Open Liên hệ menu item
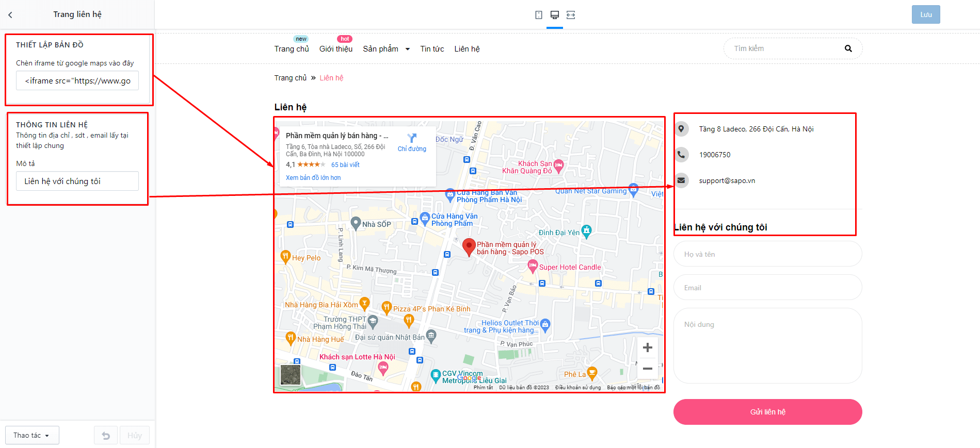The width and height of the screenshot is (980, 448). click(x=467, y=49)
